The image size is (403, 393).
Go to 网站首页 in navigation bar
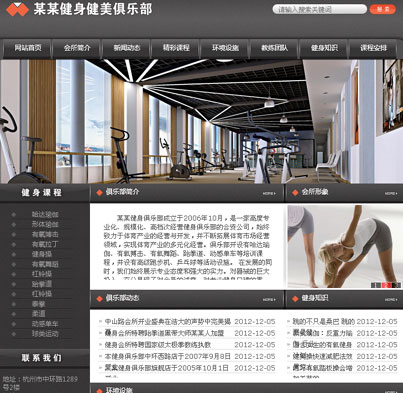pyautogui.click(x=28, y=48)
